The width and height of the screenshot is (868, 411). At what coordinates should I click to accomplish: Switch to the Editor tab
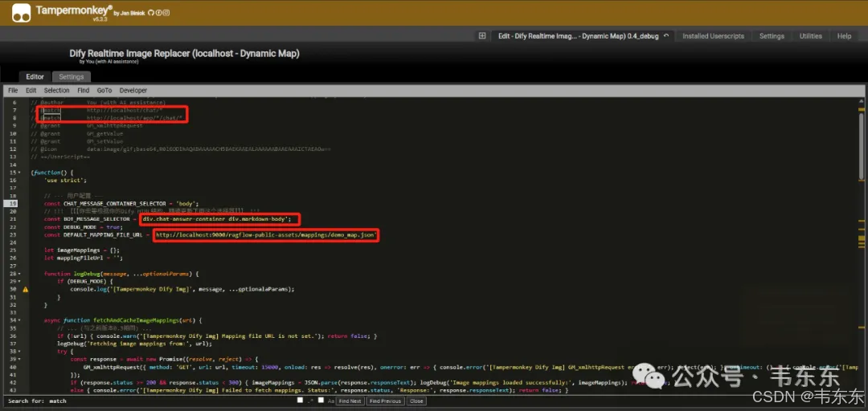click(35, 77)
